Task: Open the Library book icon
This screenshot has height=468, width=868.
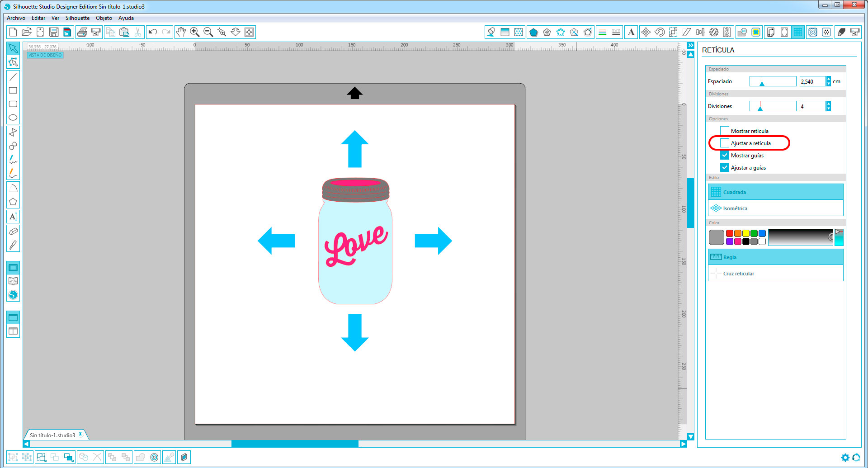Action: point(13,281)
